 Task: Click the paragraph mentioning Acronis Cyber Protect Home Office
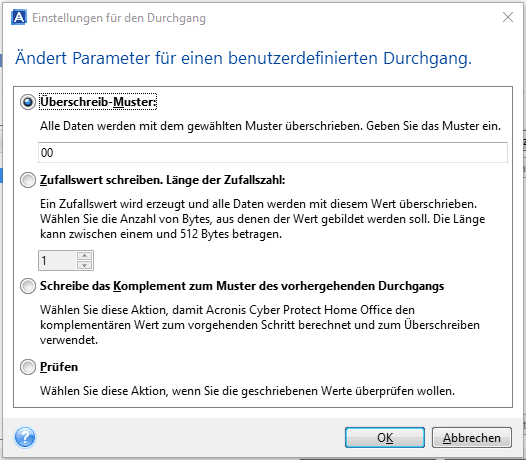pyautogui.click(x=260, y=325)
